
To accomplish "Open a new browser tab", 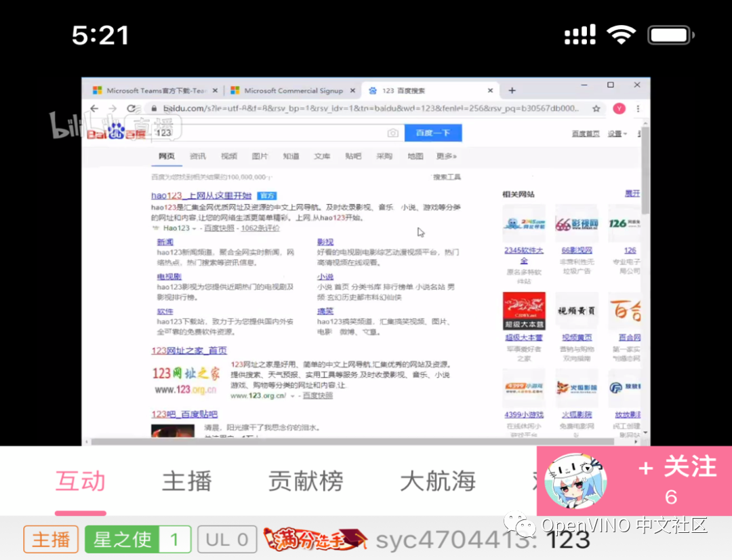I will (512, 90).
